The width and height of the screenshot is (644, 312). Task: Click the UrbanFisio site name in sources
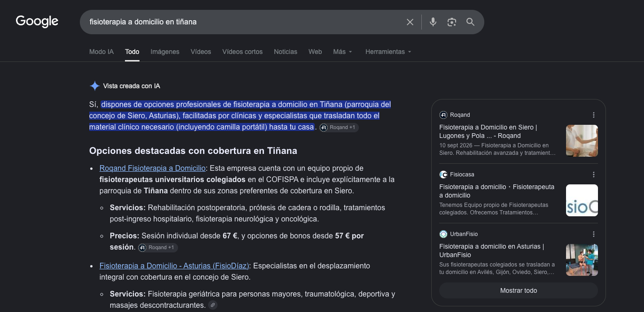[464, 234]
